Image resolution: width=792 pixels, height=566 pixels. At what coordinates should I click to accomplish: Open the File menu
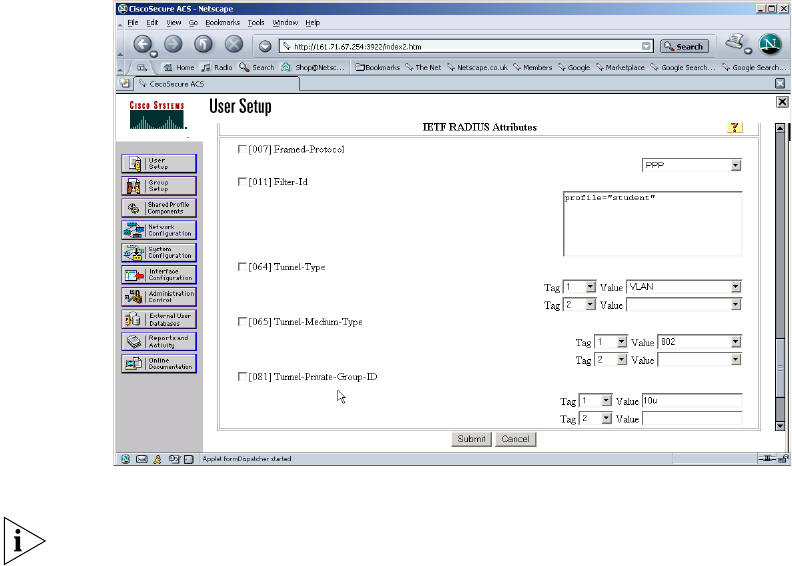132,23
